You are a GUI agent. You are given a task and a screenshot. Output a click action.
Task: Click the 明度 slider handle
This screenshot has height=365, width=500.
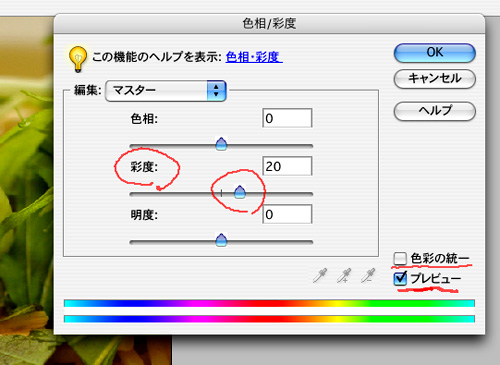pyautogui.click(x=221, y=240)
